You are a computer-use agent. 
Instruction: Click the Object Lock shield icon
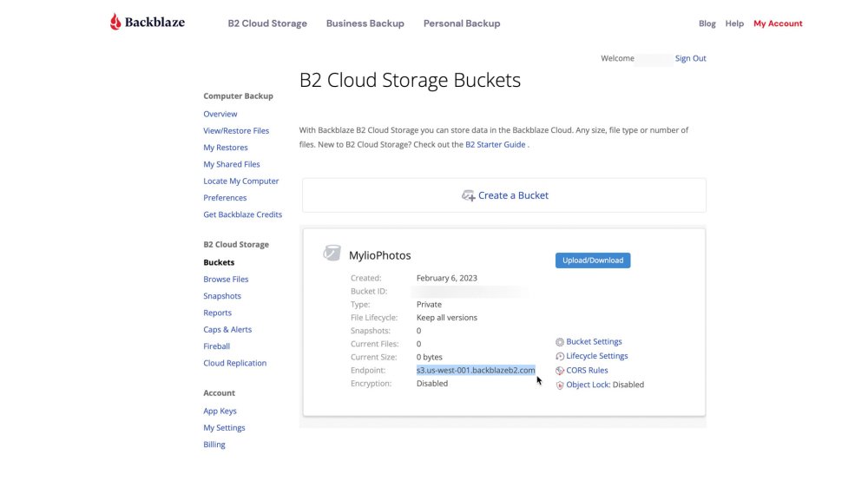(560, 385)
